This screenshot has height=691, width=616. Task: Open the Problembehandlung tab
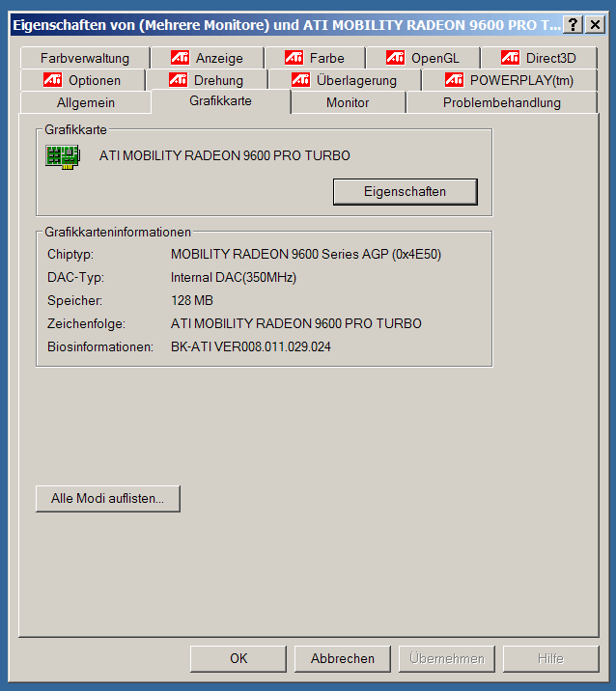coord(502,102)
